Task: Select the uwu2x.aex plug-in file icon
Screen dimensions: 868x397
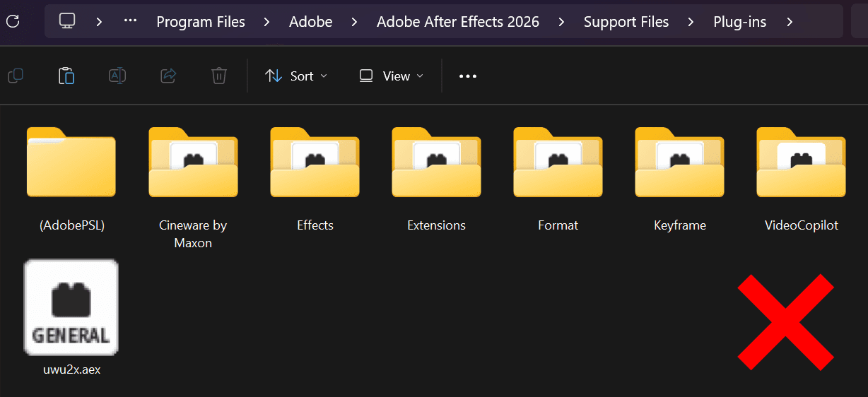Action: click(71, 307)
